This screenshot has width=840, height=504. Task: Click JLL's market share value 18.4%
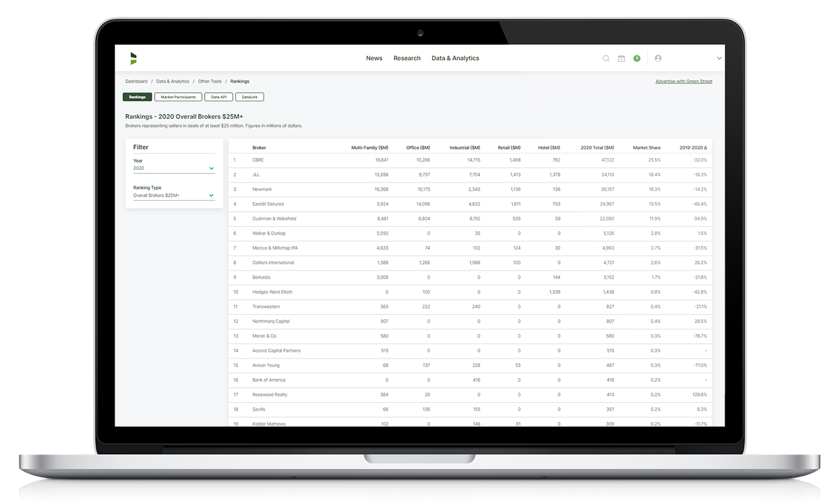point(654,175)
